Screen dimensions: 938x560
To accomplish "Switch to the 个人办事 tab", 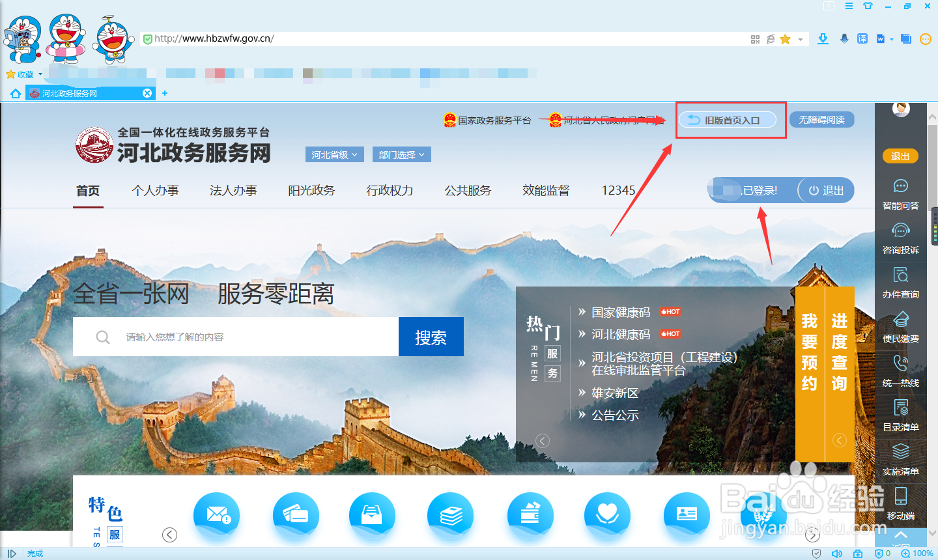I will click(x=155, y=190).
